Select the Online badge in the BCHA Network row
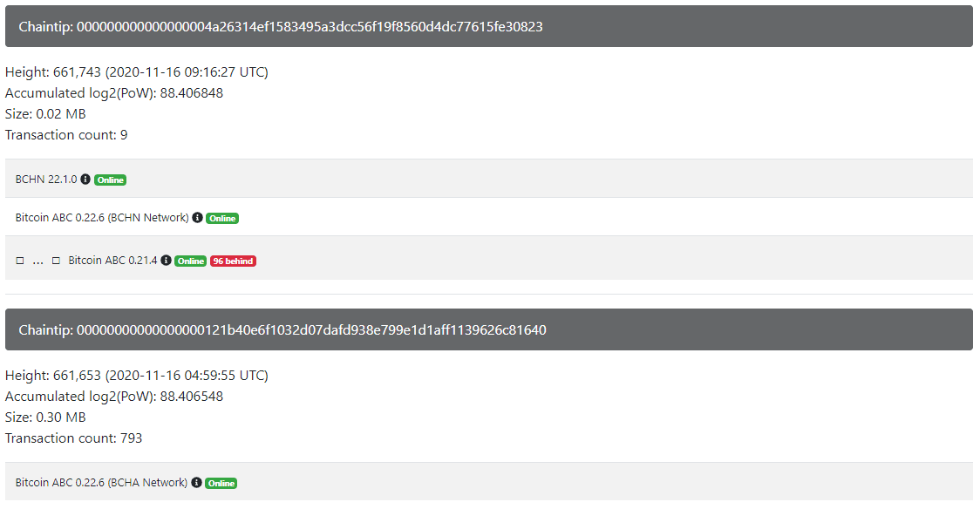 point(221,484)
